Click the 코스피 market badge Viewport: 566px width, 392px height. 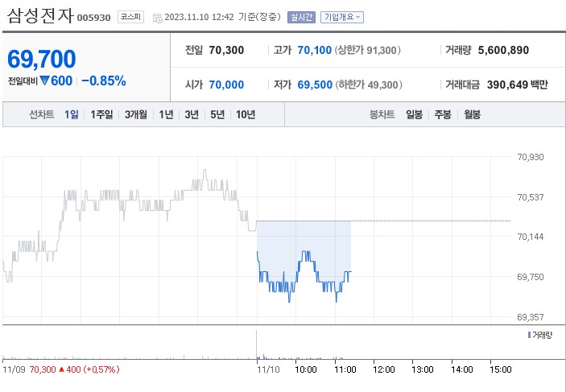(x=130, y=17)
